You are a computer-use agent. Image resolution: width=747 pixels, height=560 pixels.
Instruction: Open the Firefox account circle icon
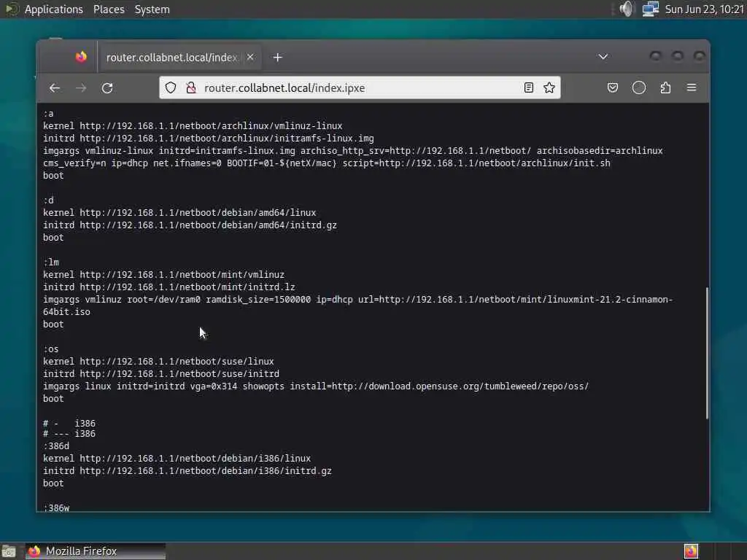click(639, 87)
